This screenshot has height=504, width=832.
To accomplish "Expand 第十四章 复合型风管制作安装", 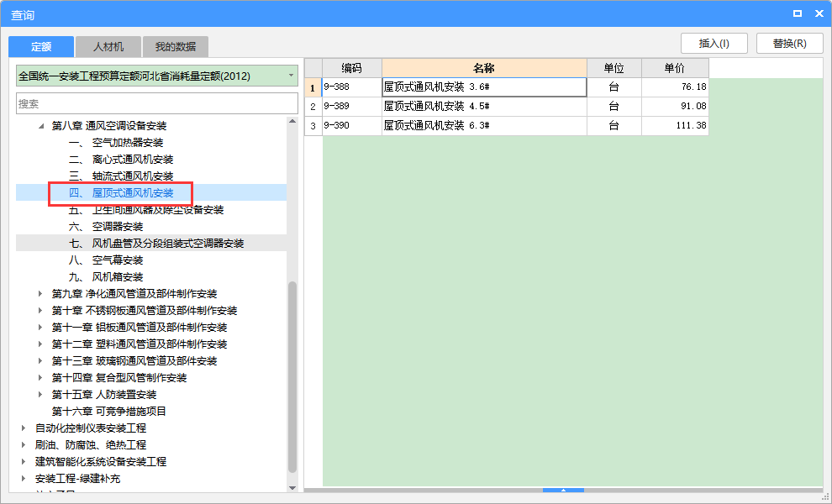I will 40,378.
